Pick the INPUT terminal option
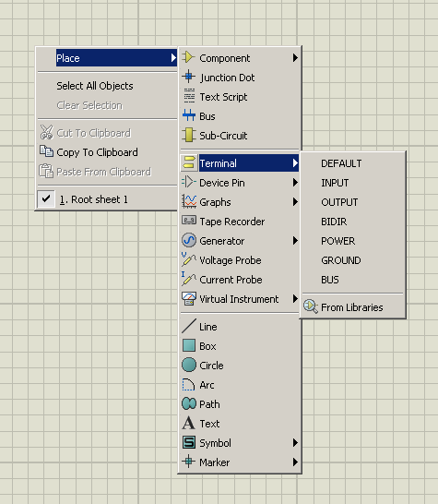Screen dimensions: 438x504 coord(335,183)
